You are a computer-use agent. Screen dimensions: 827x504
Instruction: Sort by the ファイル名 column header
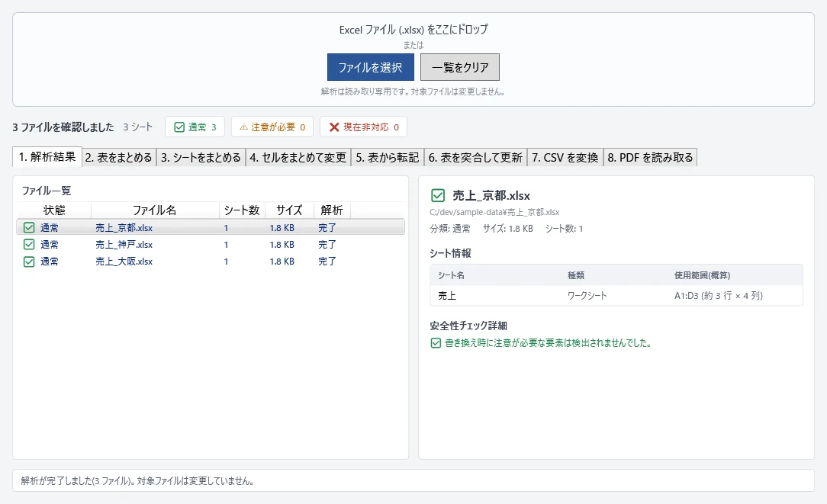click(x=155, y=210)
